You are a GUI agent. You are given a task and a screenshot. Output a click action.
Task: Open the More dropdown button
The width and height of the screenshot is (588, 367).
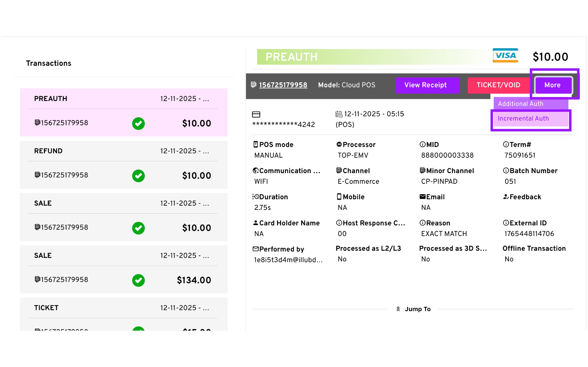(x=552, y=85)
